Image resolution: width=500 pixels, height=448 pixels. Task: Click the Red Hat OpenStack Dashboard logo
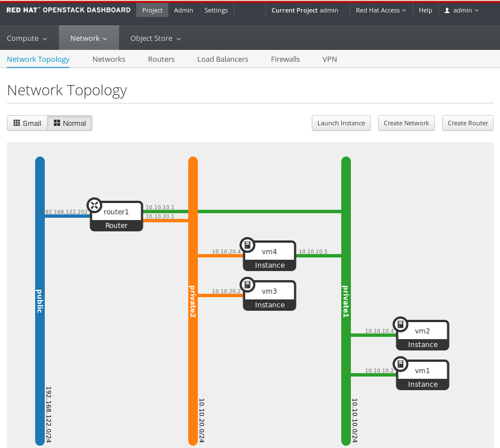point(68,10)
